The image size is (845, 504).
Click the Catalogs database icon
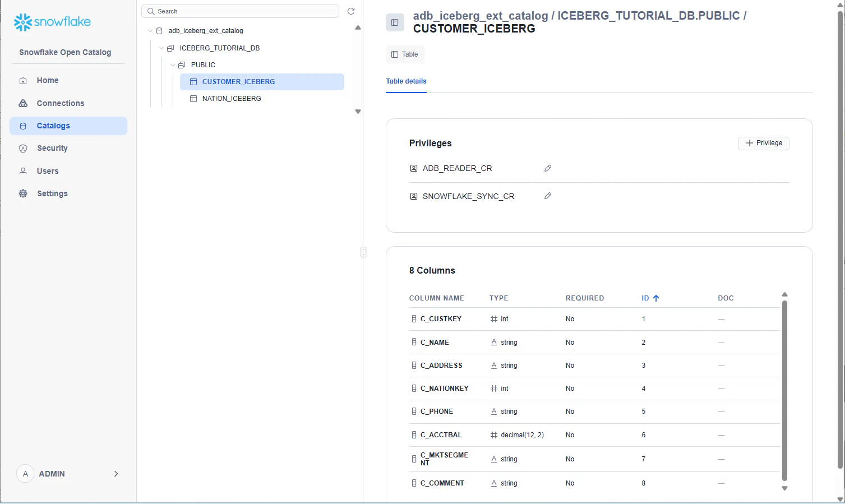point(23,126)
